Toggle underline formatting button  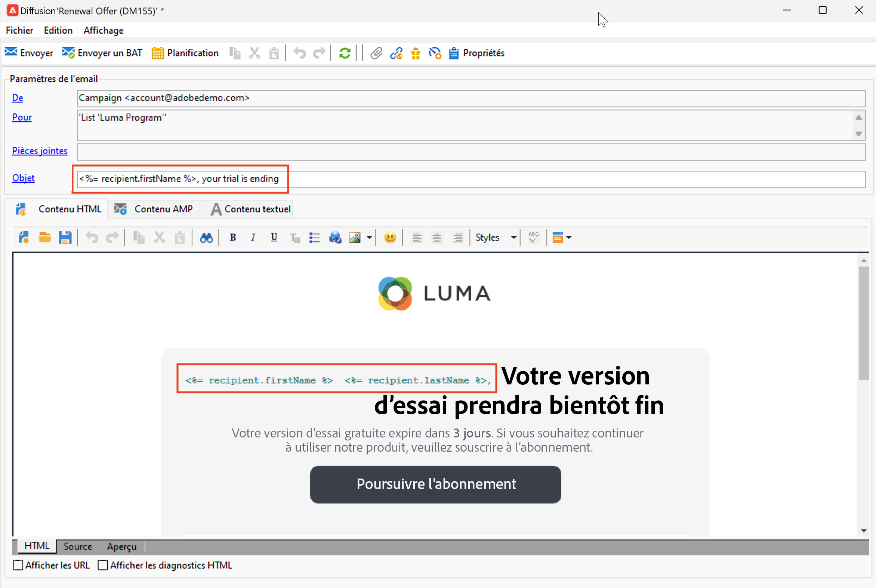click(x=274, y=237)
